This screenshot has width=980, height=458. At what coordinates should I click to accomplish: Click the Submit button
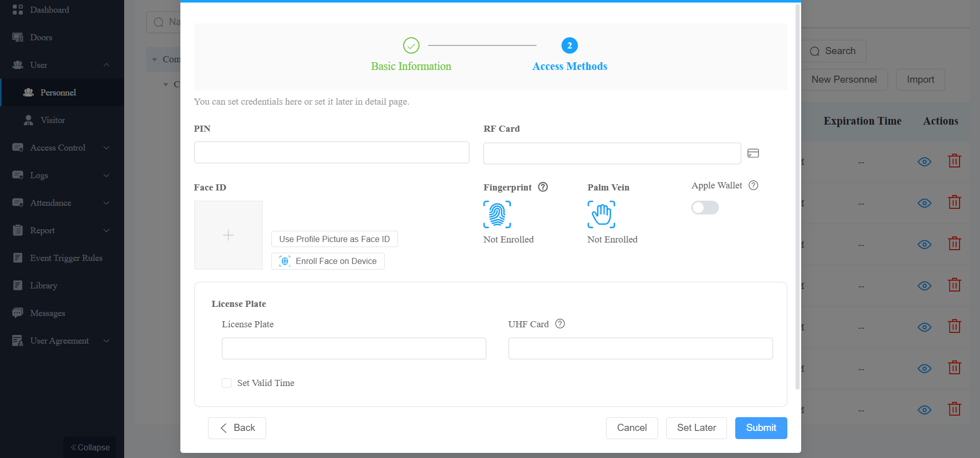point(761,428)
